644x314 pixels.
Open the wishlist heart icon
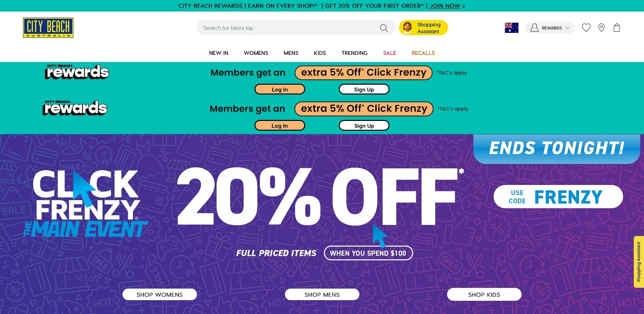(586, 27)
